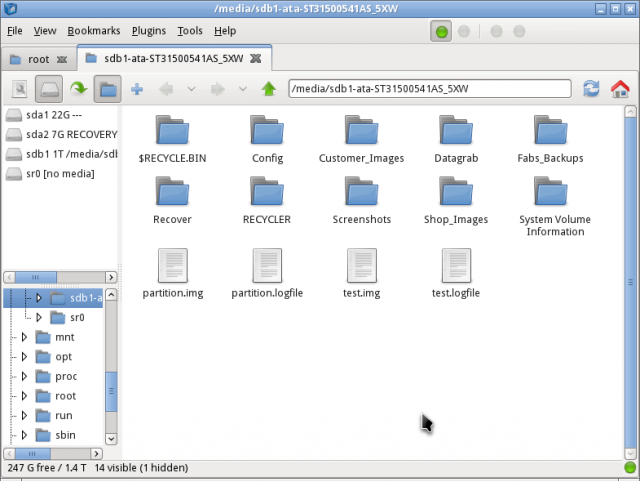Viewport: 640px width, 481px height.
Task: Toggle the devices list toolbar button
Action: click(x=49, y=89)
